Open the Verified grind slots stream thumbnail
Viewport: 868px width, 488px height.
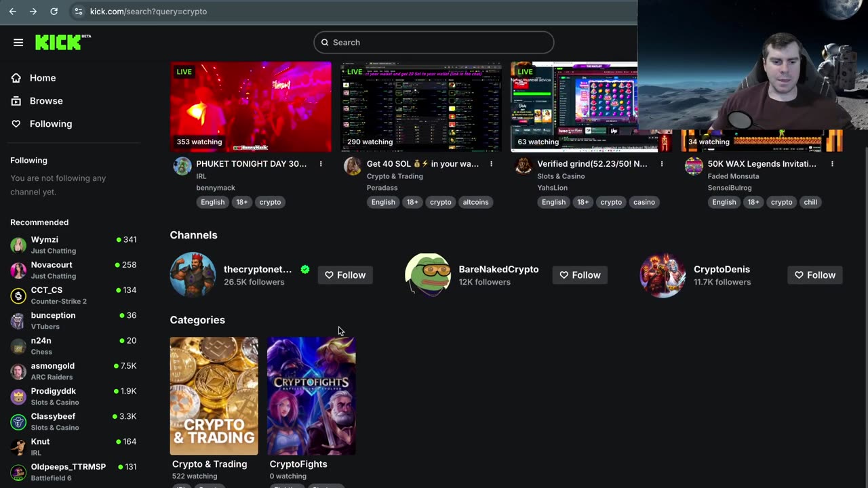click(574, 107)
